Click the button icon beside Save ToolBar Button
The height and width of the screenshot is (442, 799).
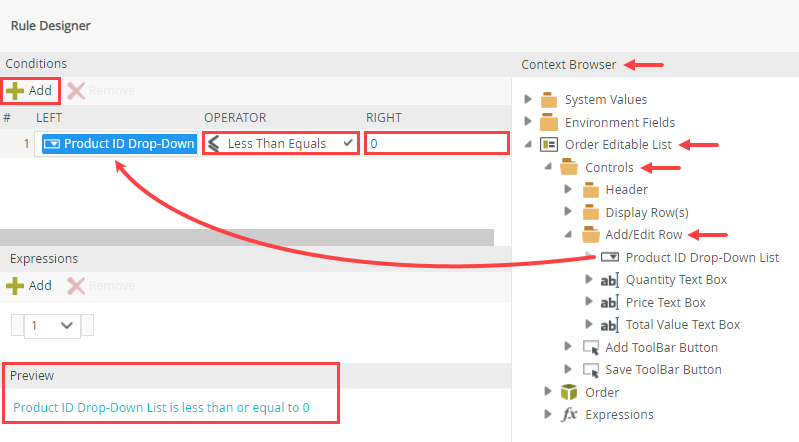[591, 370]
